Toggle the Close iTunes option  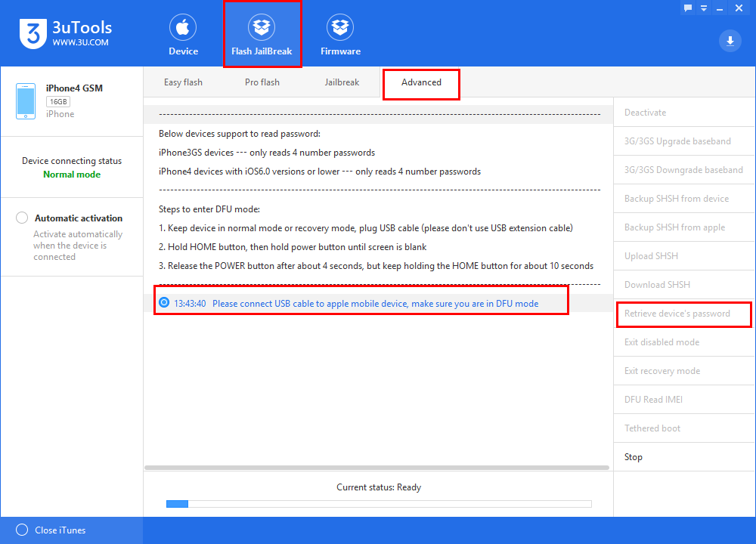(x=22, y=530)
